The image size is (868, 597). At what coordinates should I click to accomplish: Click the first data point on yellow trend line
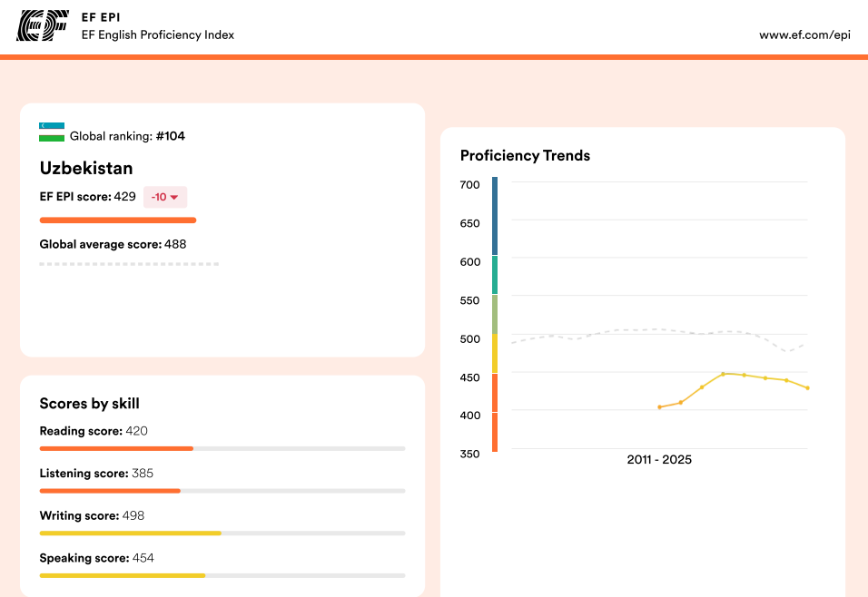click(x=660, y=407)
